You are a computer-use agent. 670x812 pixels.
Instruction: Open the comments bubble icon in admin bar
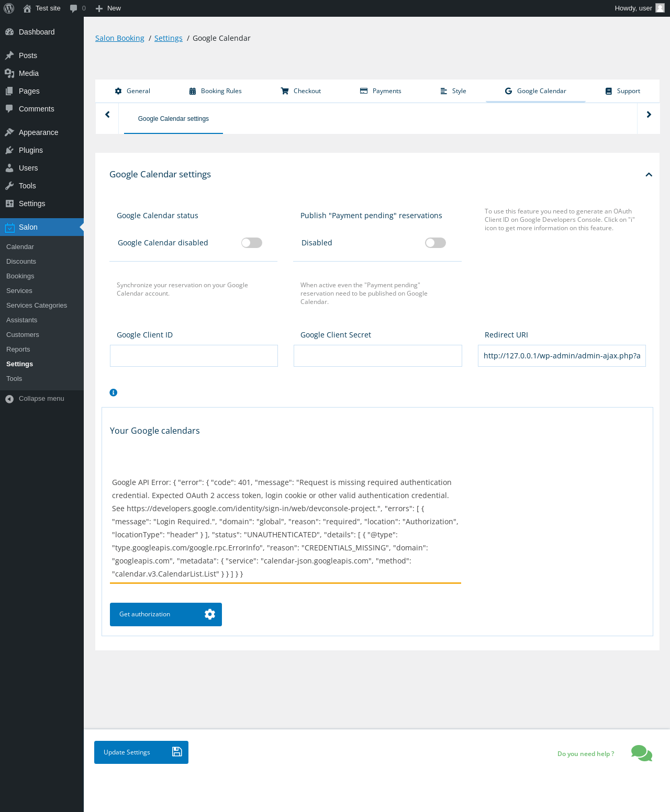tap(73, 8)
